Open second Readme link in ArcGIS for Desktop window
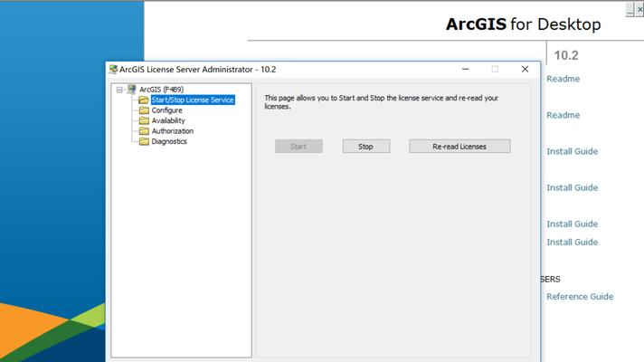Screen dimensions: 644x362 [x=563, y=115]
